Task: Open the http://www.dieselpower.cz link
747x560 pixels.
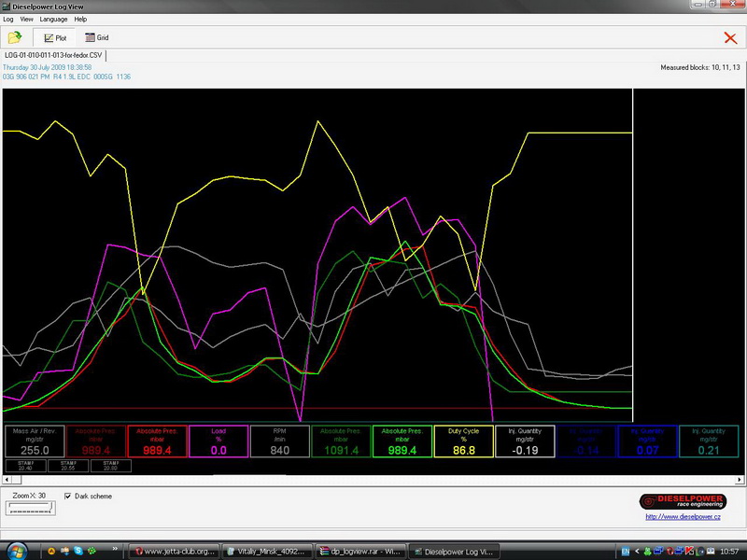Action: coord(683,517)
